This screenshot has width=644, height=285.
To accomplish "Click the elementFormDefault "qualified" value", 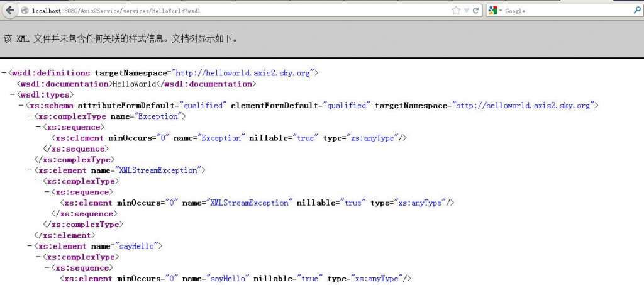I will coord(347,106).
